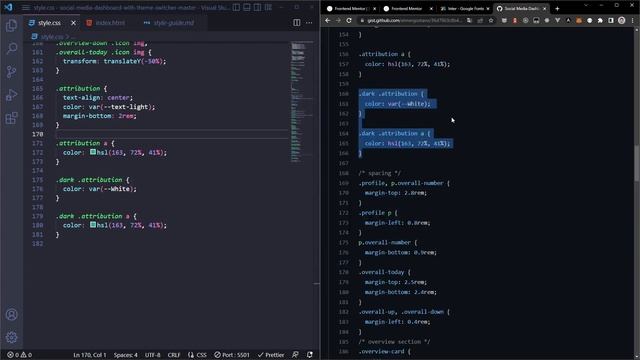
Task: Click 'margin-bottom: 2rem;' on line 168
Action: [x=100, y=116]
